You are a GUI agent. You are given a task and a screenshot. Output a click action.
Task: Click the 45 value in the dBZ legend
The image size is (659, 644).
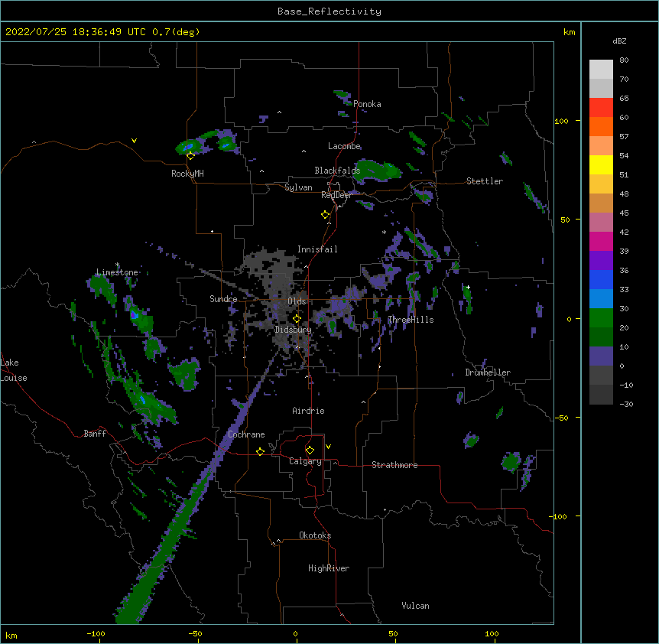tap(624, 213)
